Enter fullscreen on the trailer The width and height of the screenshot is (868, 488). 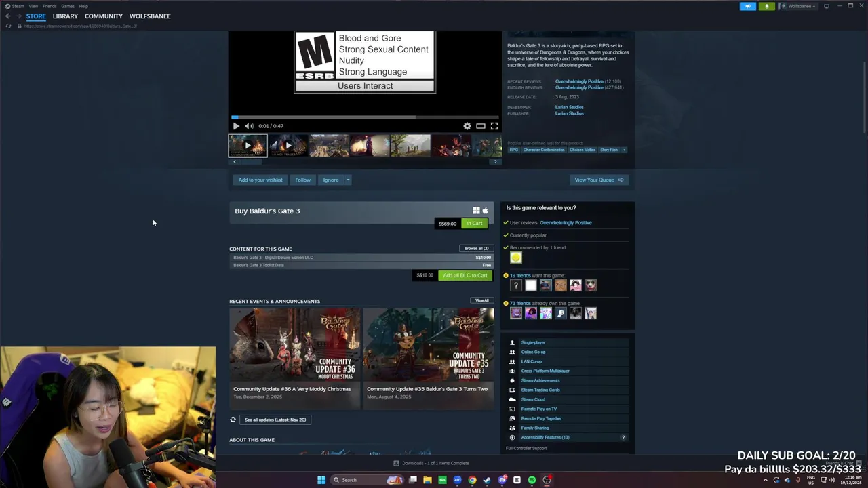point(494,126)
